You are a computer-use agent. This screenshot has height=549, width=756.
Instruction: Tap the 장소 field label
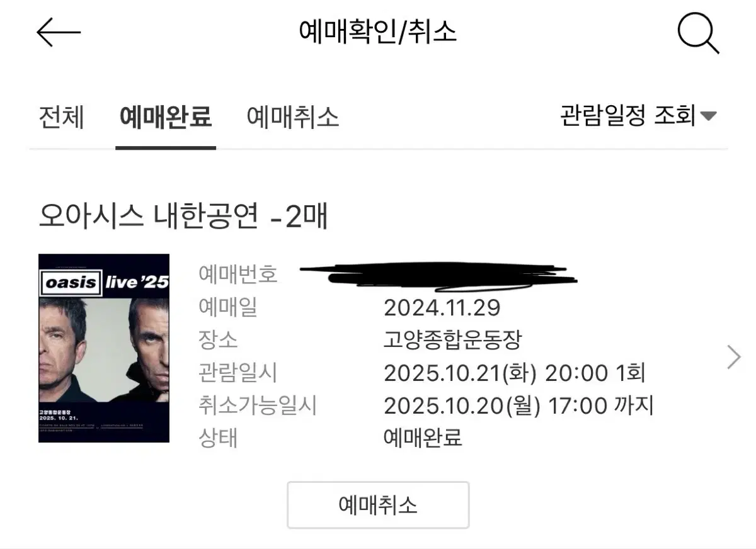[218, 341]
